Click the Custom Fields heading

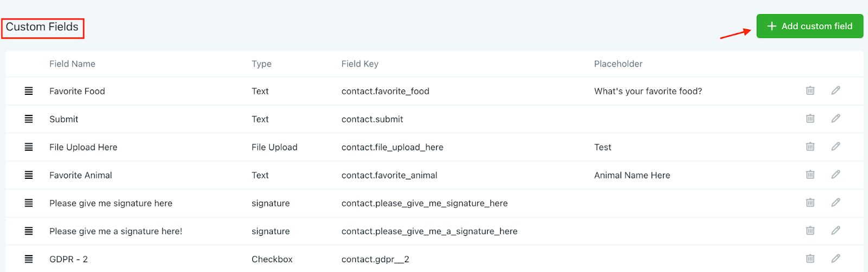pos(42,27)
